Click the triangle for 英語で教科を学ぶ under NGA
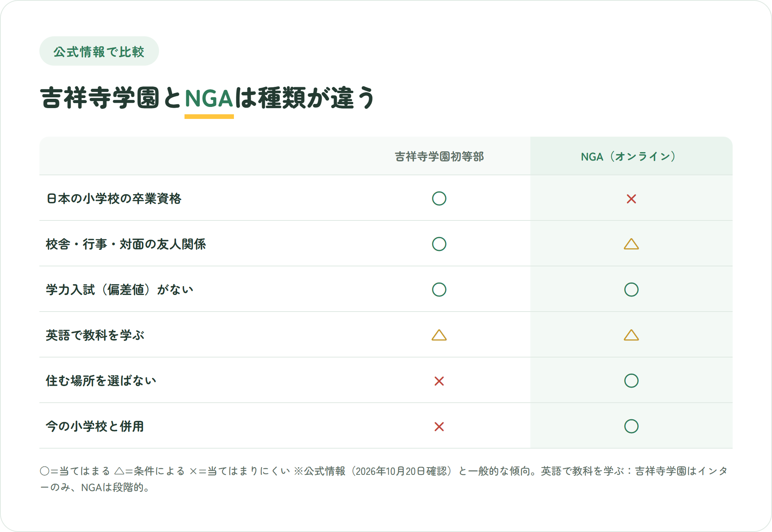 [631, 335]
